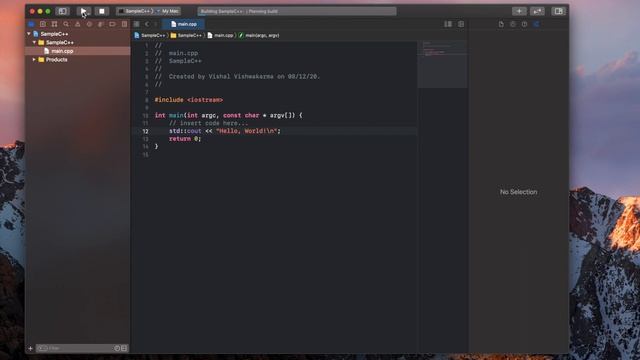
Task: Click the "Created by" comment line
Action: 237,76
